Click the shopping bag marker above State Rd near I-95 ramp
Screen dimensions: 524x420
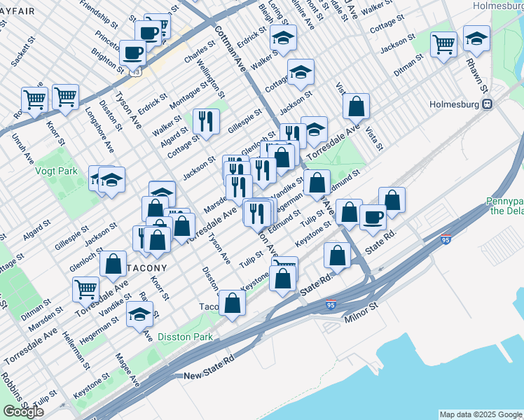337,255
